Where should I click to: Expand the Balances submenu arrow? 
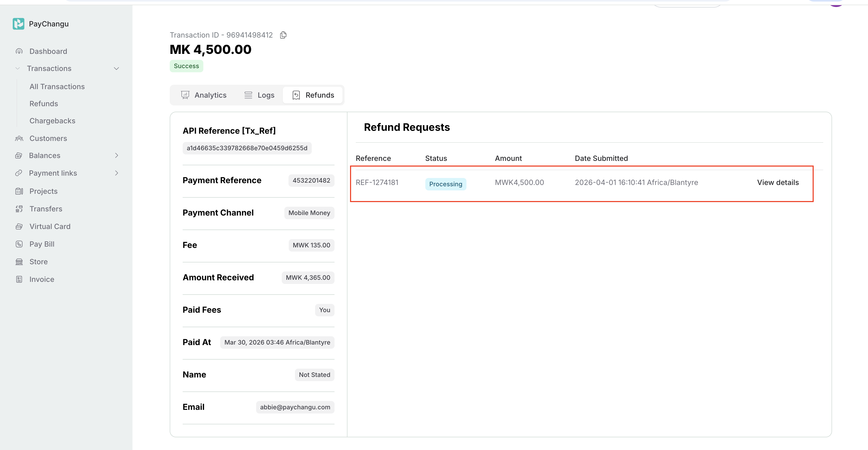116,155
